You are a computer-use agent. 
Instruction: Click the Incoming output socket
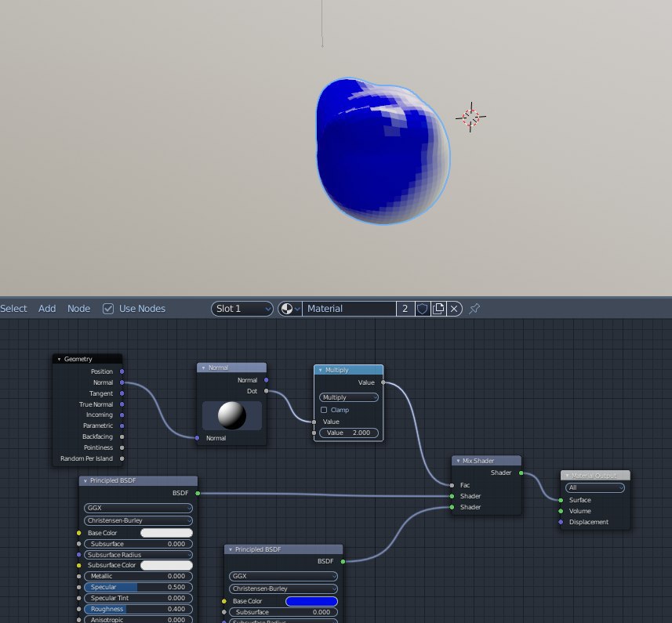click(x=122, y=415)
